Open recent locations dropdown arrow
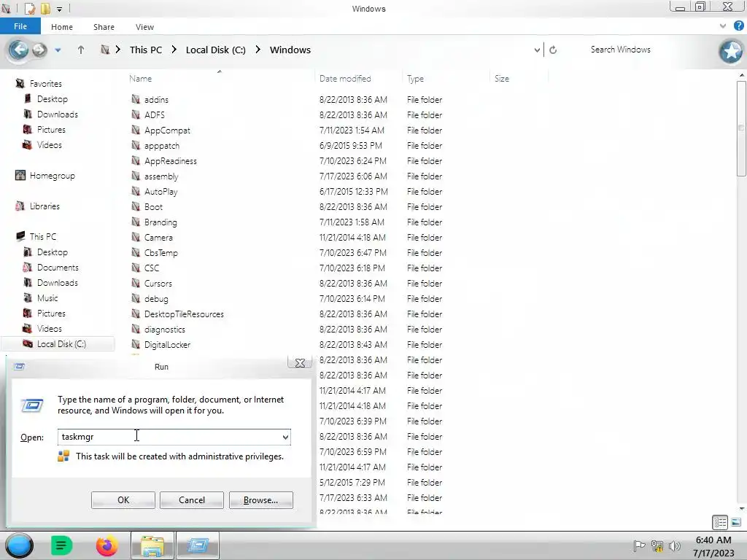Viewport: 747px width, 560px height. click(x=58, y=50)
